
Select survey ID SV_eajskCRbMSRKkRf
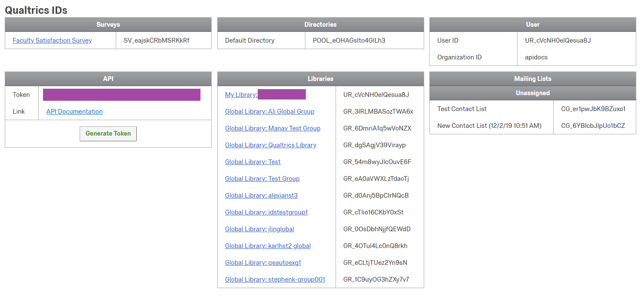[x=157, y=40]
